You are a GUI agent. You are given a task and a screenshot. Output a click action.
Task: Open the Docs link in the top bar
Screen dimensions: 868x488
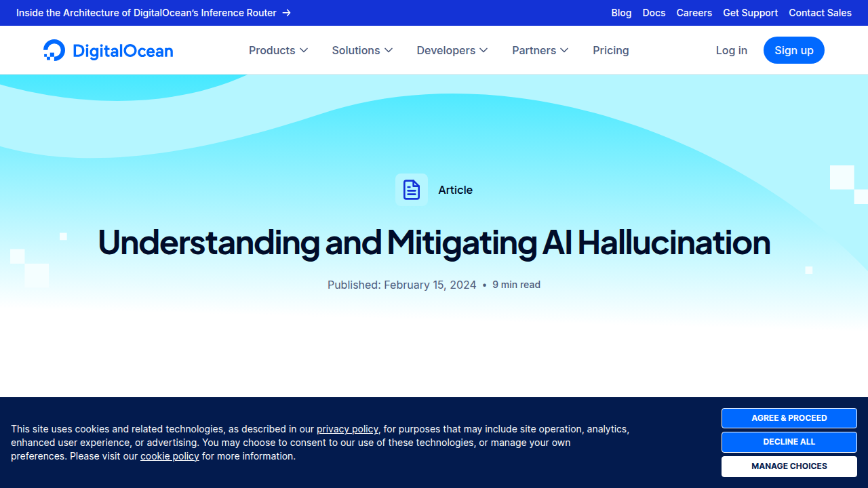[x=654, y=13]
